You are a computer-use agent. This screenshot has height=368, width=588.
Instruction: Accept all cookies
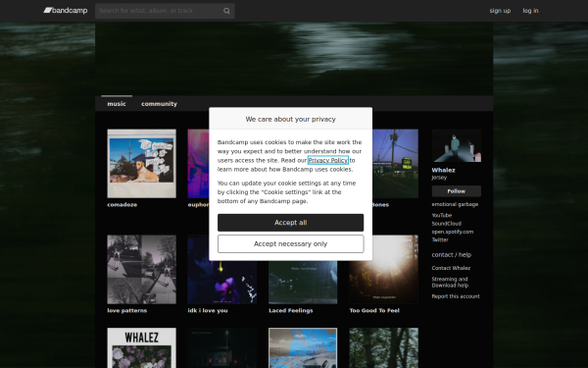point(291,223)
